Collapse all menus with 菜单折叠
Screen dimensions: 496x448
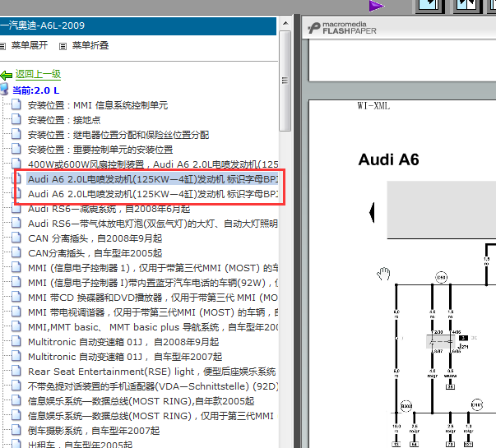(x=90, y=45)
